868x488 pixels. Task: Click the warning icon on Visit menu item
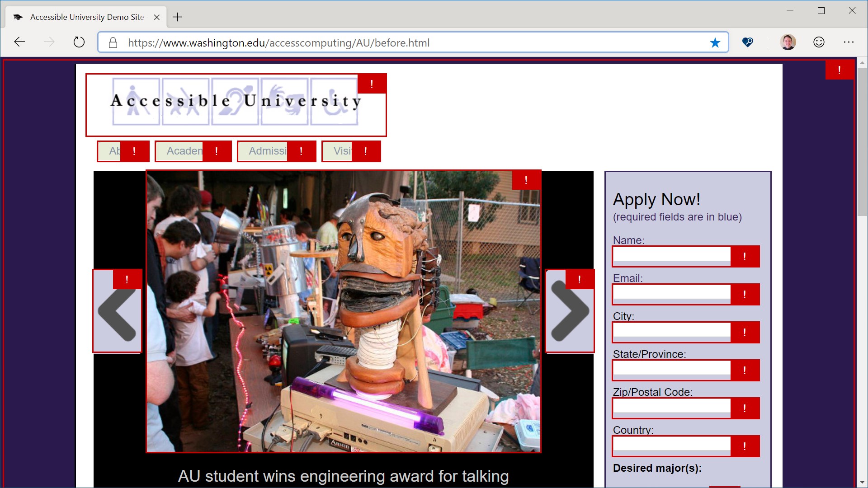coord(366,151)
